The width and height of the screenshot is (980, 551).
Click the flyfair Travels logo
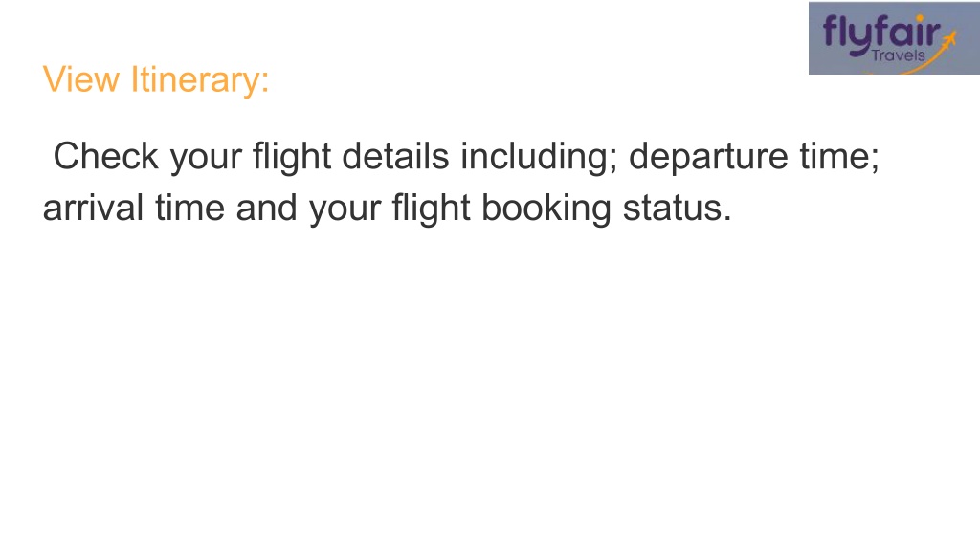pyautogui.click(x=894, y=38)
